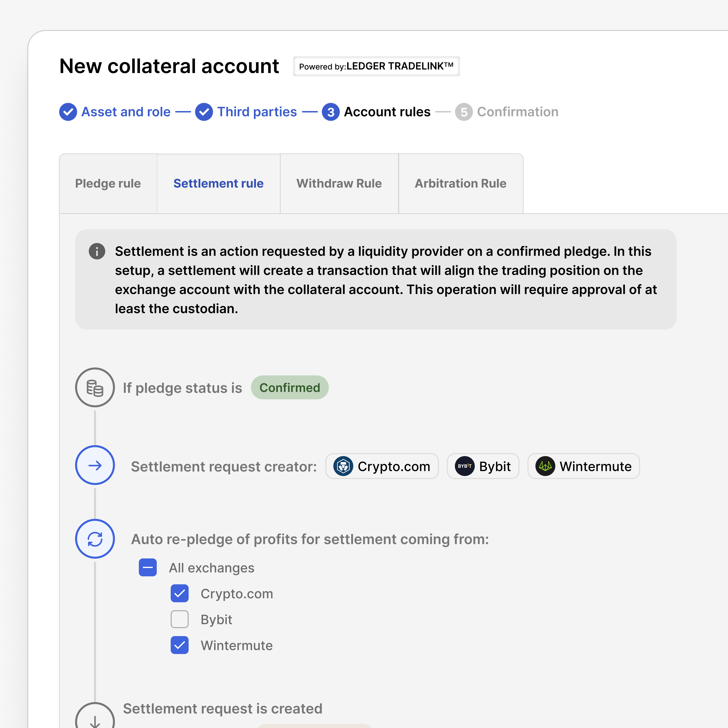
Task: Click the Wintermute logo in creator chip
Action: [545, 466]
